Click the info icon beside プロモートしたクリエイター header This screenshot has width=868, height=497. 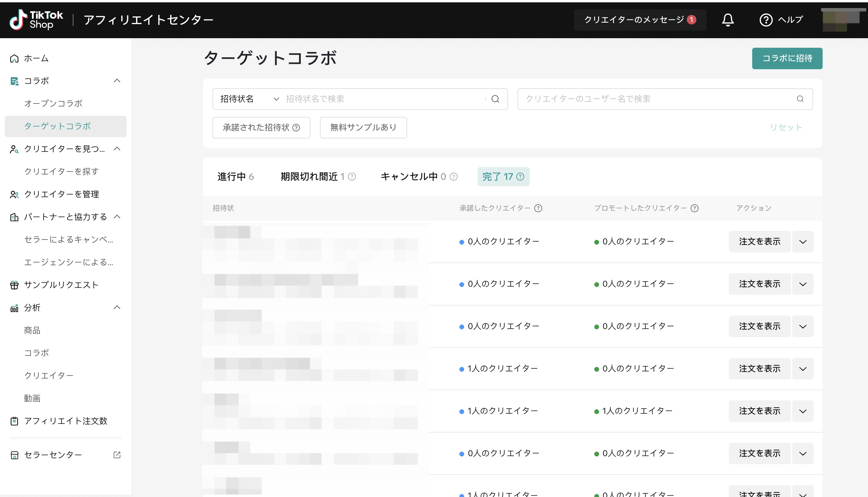tap(695, 208)
